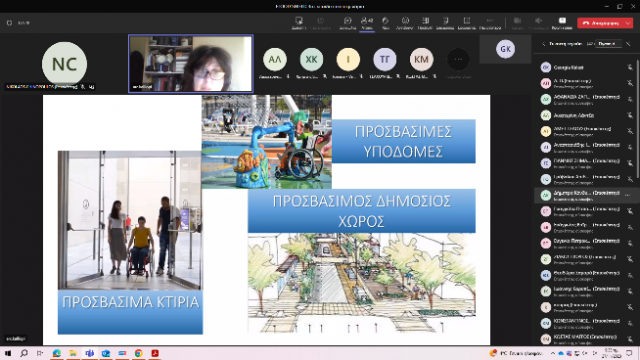The height and width of the screenshot is (360, 640).
Task: Click the wheelchair building entrance photo
Action: click(x=130, y=220)
